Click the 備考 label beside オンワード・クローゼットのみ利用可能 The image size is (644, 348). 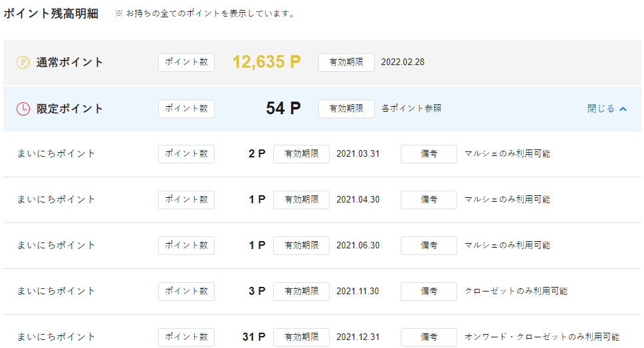tap(429, 337)
